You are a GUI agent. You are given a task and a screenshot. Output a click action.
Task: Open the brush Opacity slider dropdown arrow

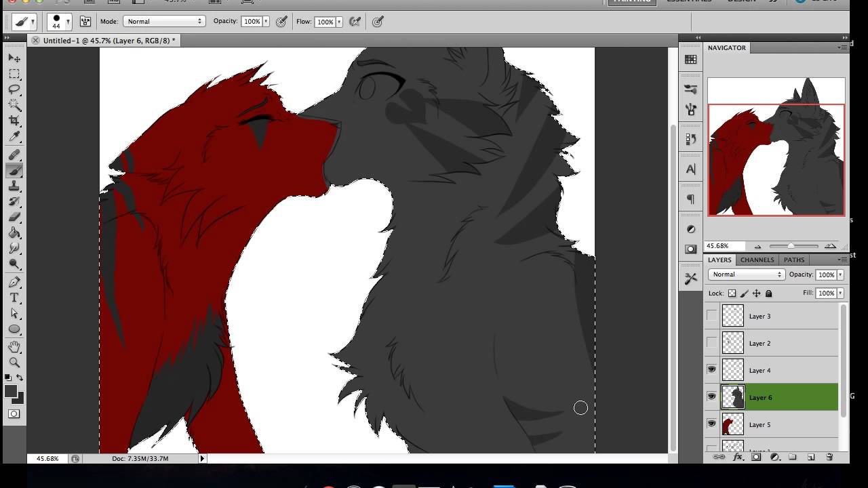coord(266,22)
